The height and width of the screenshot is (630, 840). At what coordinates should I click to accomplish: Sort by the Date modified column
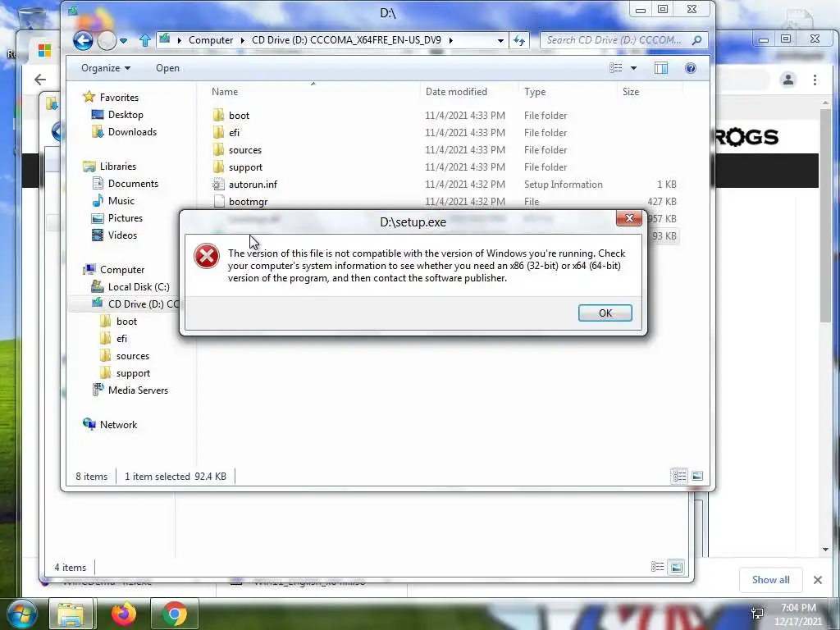(x=456, y=92)
